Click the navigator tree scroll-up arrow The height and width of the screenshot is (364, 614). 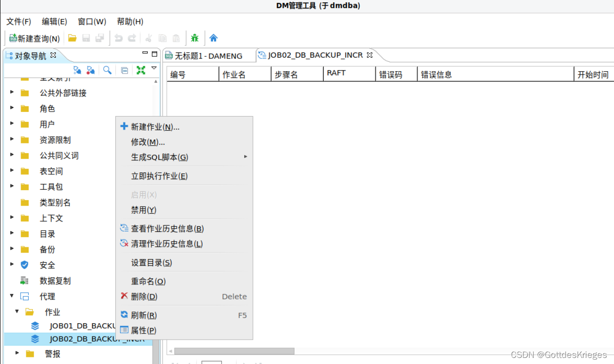point(156,81)
